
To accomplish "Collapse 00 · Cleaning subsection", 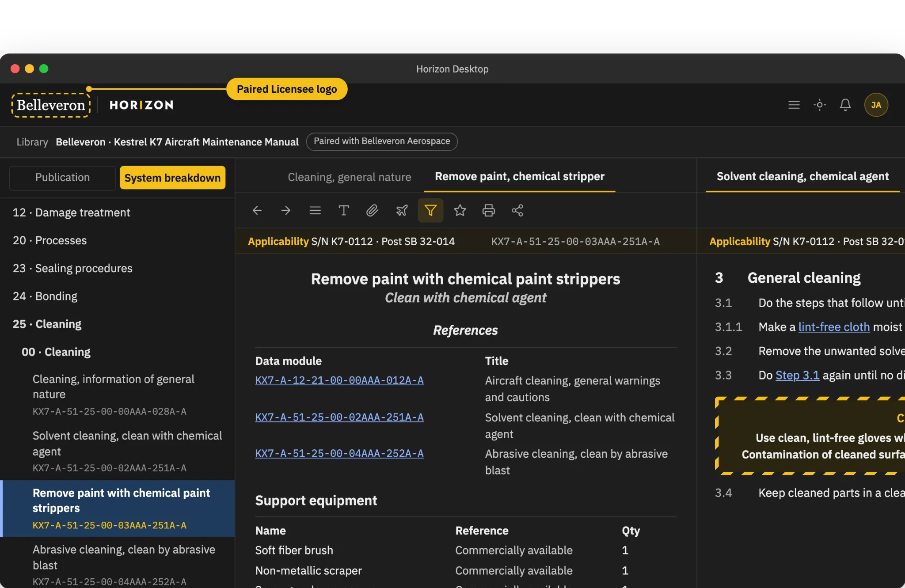I will pos(117,352).
